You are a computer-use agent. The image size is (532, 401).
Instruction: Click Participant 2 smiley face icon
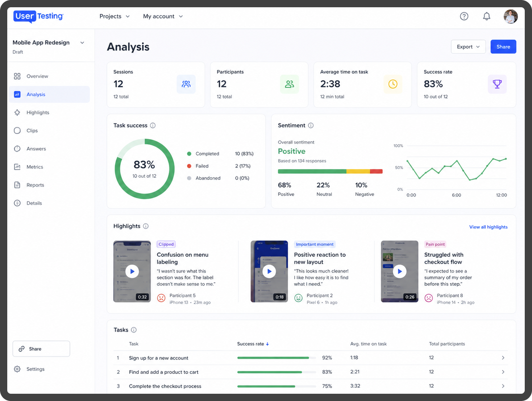(298, 298)
